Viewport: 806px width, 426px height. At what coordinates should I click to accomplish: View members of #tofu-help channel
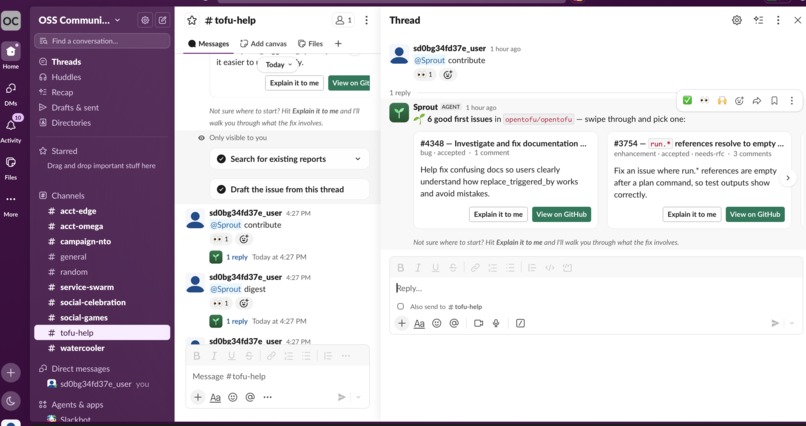(x=343, y=21)
